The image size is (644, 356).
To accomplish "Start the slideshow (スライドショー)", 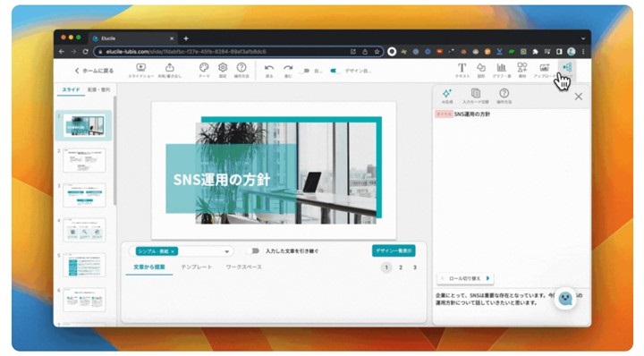I will point(141,71).
